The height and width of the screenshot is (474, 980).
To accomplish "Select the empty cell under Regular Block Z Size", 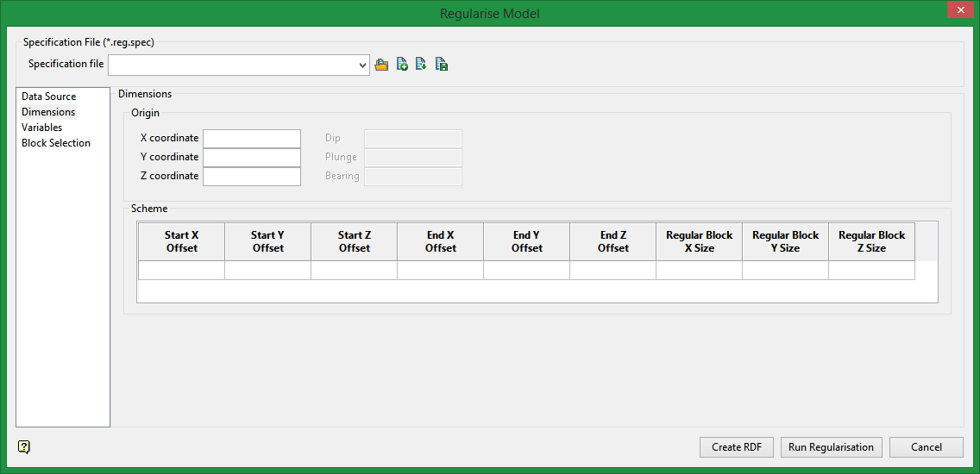I will 871,271.
